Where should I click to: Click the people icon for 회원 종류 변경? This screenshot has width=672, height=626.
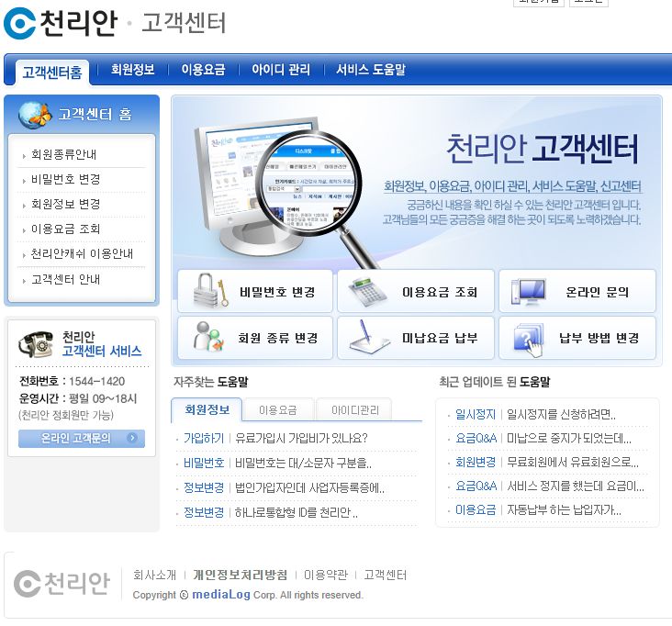coord(208,337)
